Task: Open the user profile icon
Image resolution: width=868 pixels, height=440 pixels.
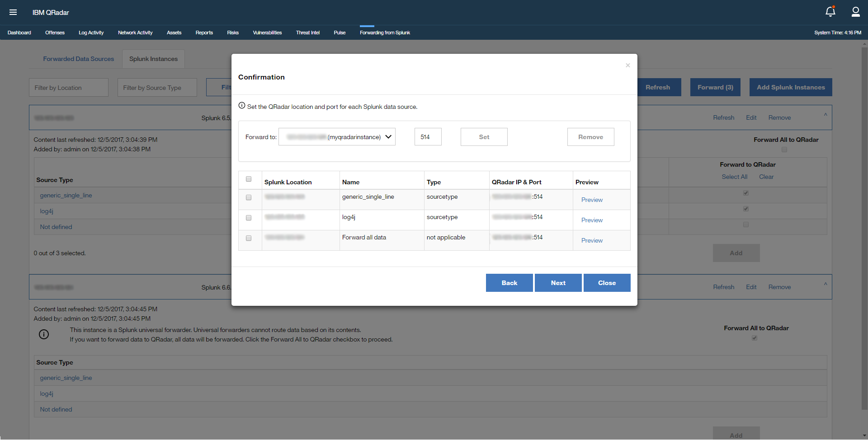Action: [855, 12]
